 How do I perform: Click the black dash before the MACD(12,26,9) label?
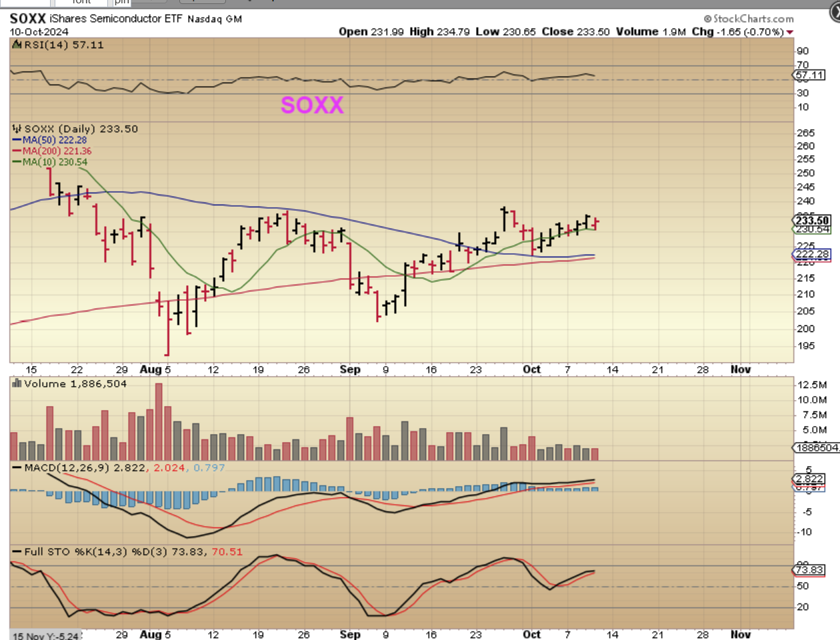pyautogui.click(x=17, y=467)
